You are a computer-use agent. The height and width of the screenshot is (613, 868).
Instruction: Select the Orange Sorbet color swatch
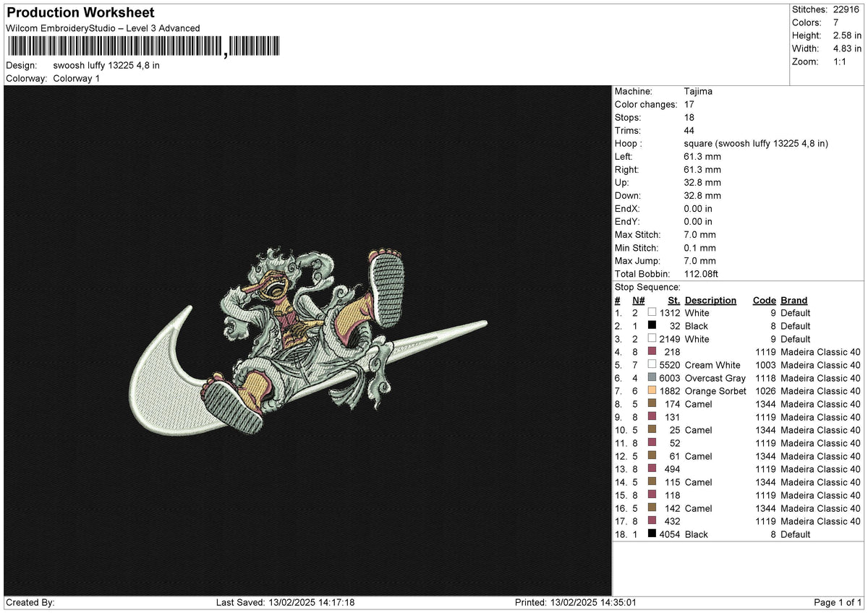(652, 391)
